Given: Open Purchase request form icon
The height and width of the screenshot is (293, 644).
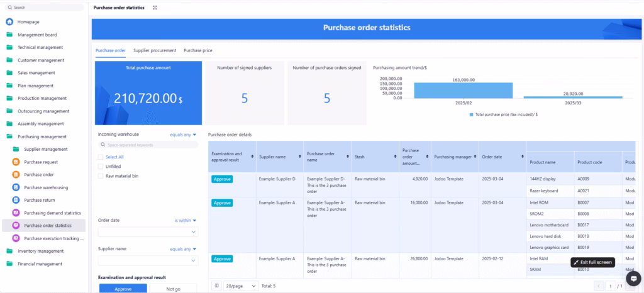Looking at the screenshot, I should click(x=16, y=162).
